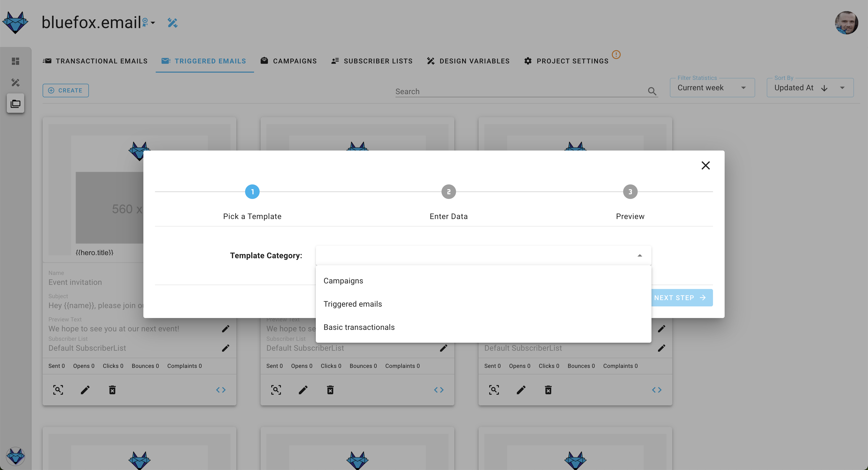
Task: Click the bottom-left card thumbnail in second row
Action: tap(139, 452)
